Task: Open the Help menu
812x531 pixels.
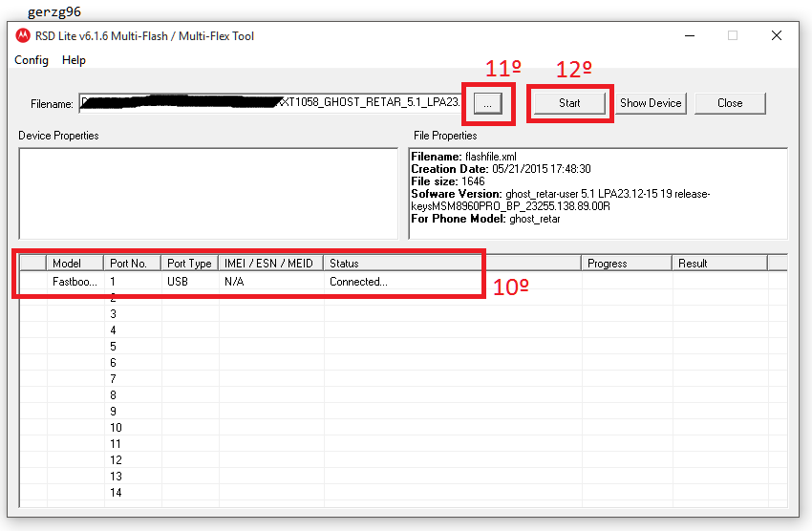Action: point(74,60)
